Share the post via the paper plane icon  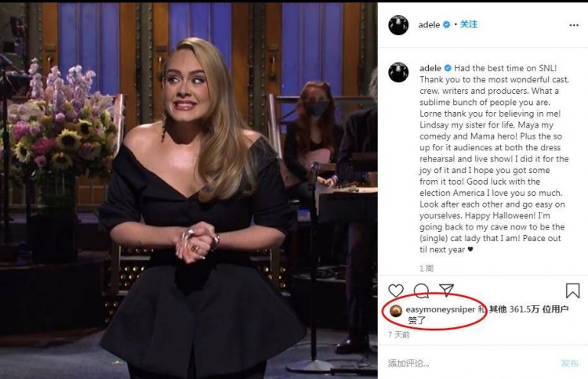point(446,291)
